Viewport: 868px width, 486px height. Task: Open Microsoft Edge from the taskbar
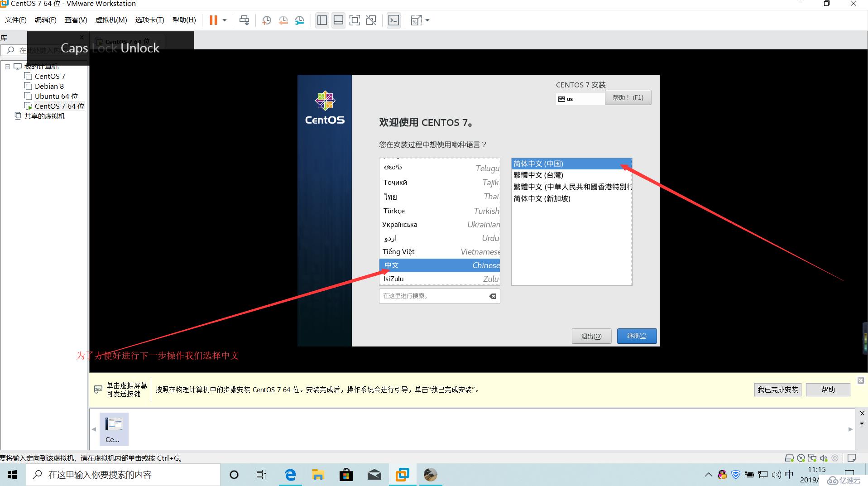[x=290, y=475]
